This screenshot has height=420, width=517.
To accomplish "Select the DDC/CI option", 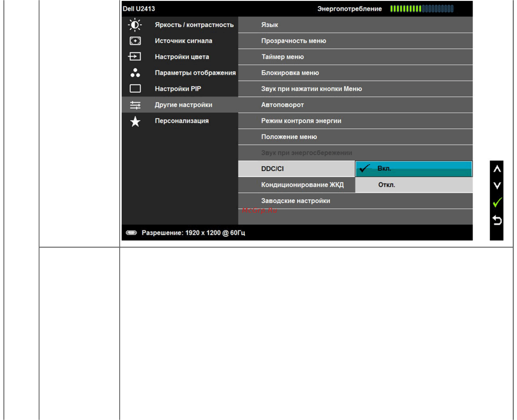I will click(x=296, y=169).
